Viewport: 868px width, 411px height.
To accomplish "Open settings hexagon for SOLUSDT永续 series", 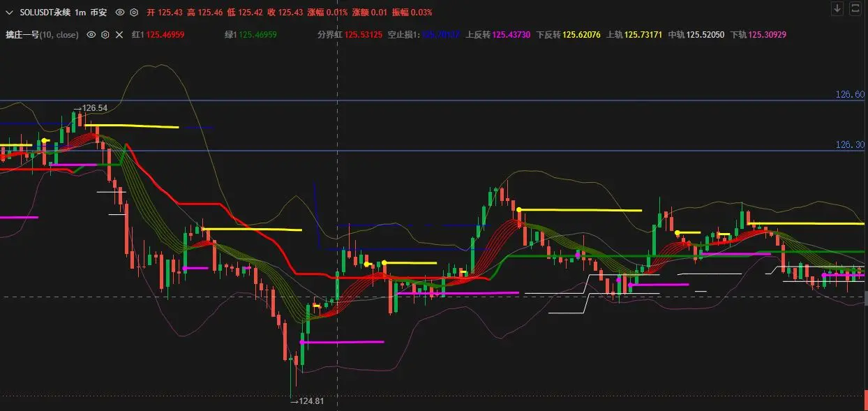I will click(x=134, y=13).
